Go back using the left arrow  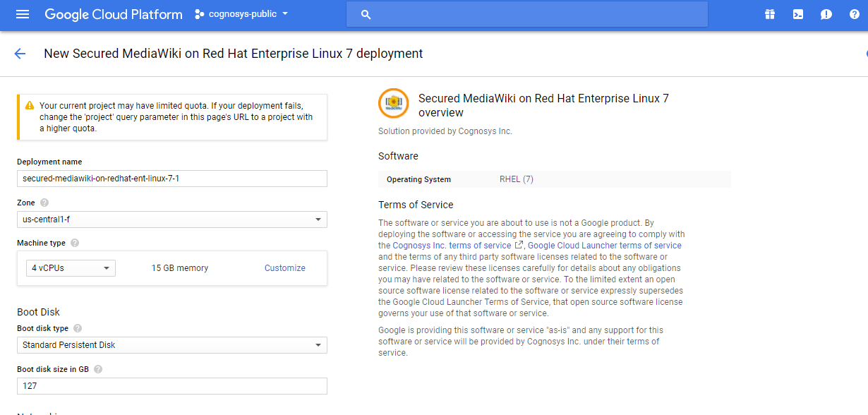20,54
